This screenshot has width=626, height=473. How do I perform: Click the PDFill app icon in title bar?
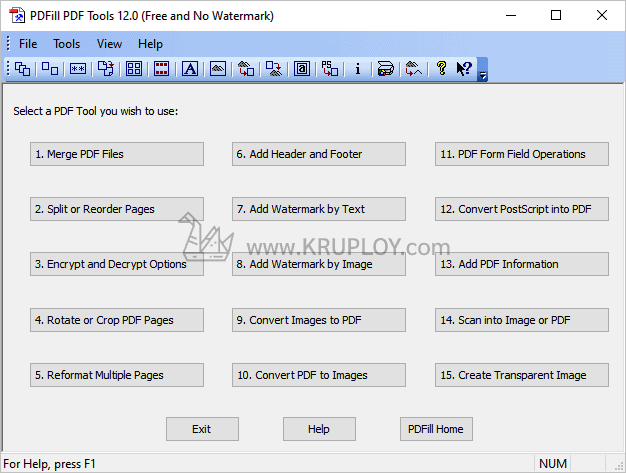pyautogui.click(x=17, y=16)
